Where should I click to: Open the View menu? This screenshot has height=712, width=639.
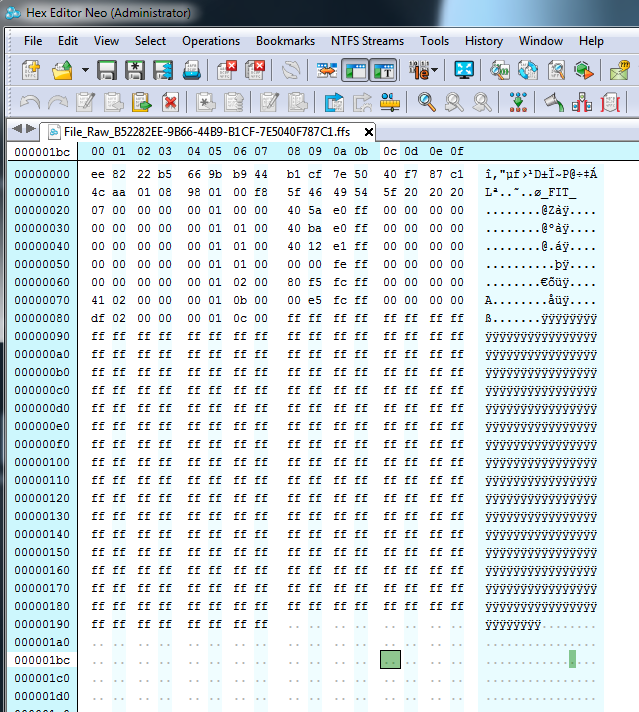tap(106, 41)
